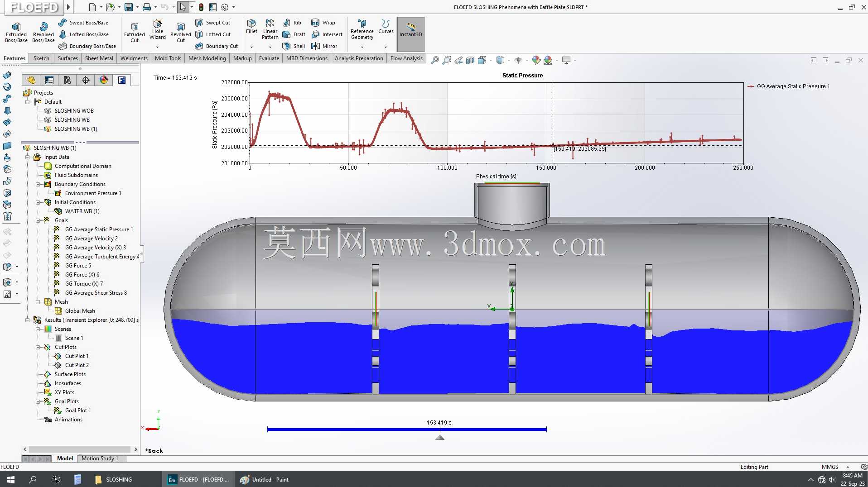
Task: Toggle visibility of SLOSHING WOB project
Action: [x=48, y=111]
